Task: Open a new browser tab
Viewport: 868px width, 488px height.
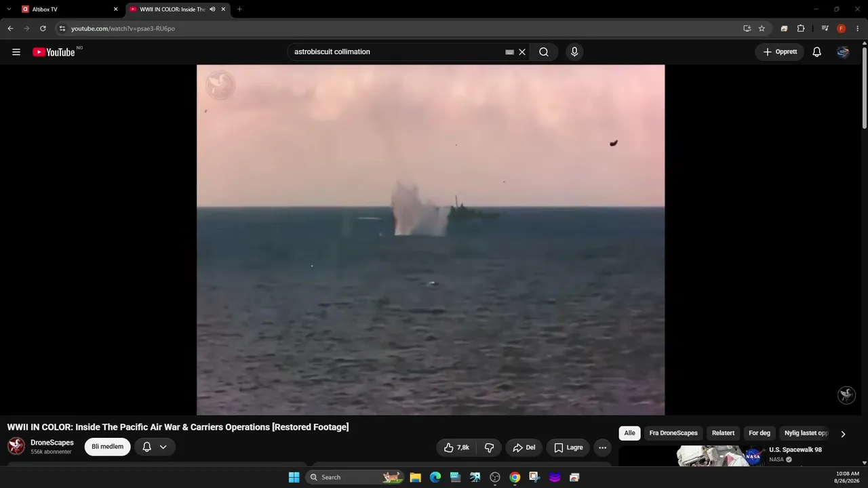Action: point(239,9)
